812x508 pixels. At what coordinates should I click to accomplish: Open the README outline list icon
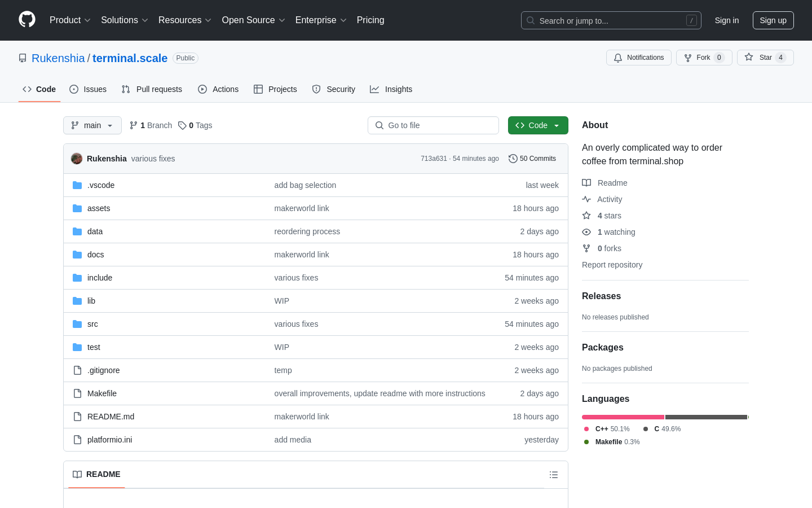click(554, 475)
